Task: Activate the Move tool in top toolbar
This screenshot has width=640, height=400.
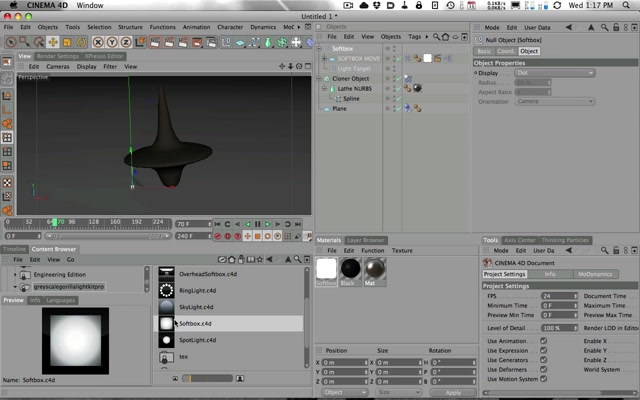Action: 53,42
